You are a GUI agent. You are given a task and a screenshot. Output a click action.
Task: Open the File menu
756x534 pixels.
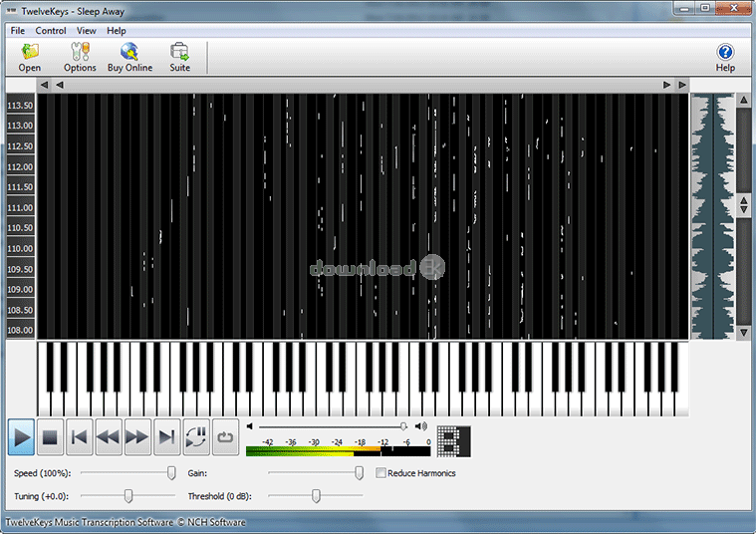(17, 31)
